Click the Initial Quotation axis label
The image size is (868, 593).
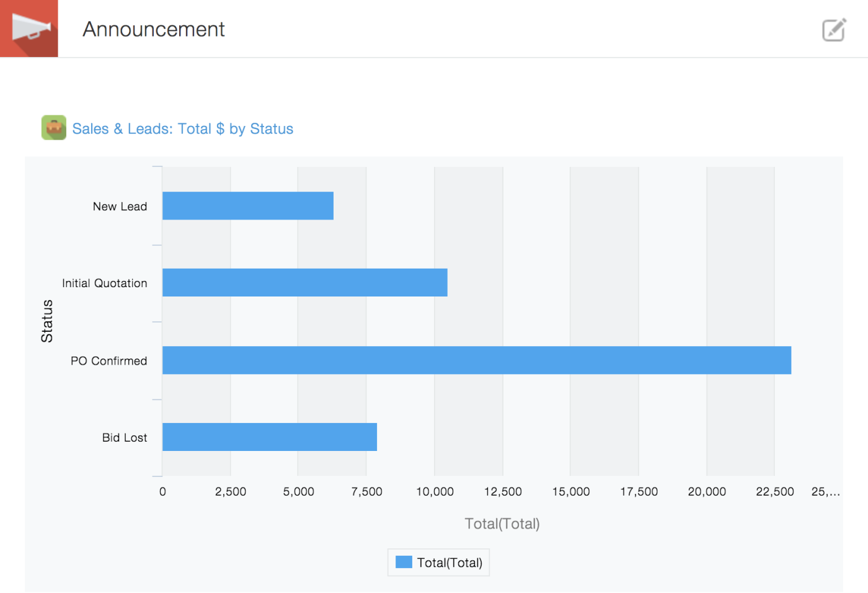click(105, 283)
